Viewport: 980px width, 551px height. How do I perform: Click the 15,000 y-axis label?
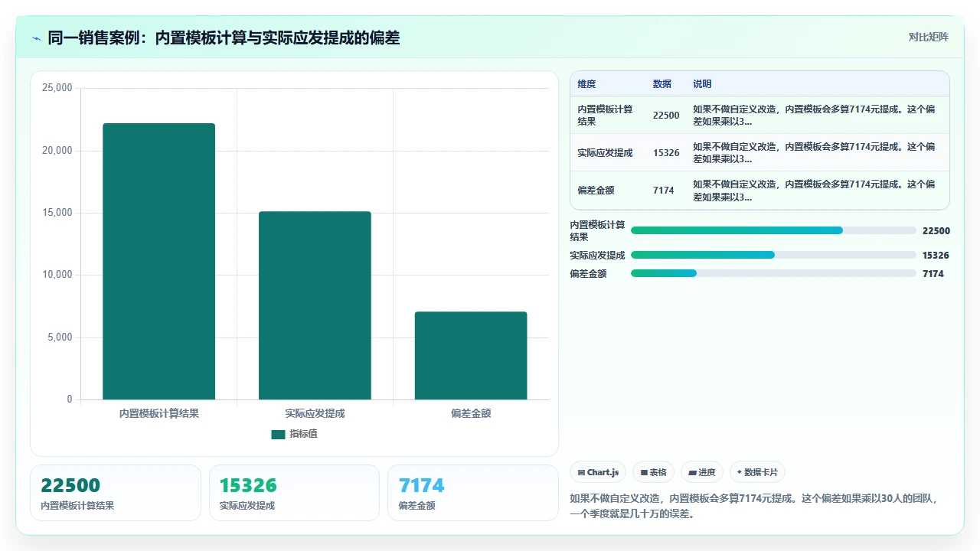click(x=57, y=213)
